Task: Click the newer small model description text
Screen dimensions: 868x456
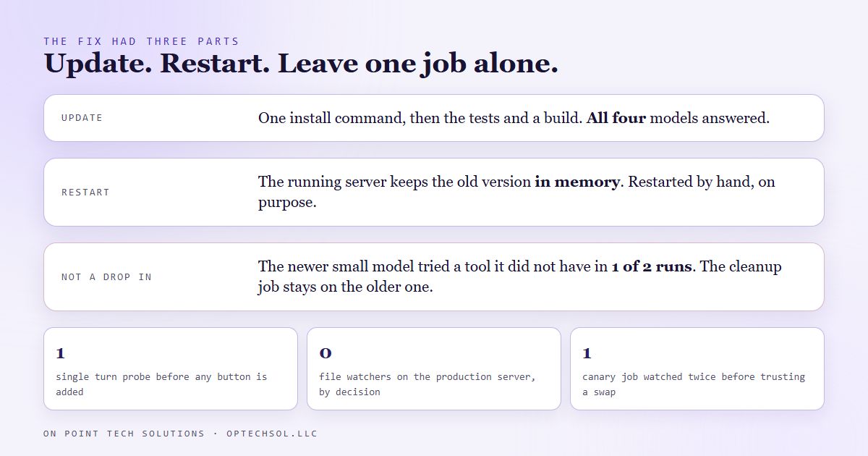Action: (520, 277)
